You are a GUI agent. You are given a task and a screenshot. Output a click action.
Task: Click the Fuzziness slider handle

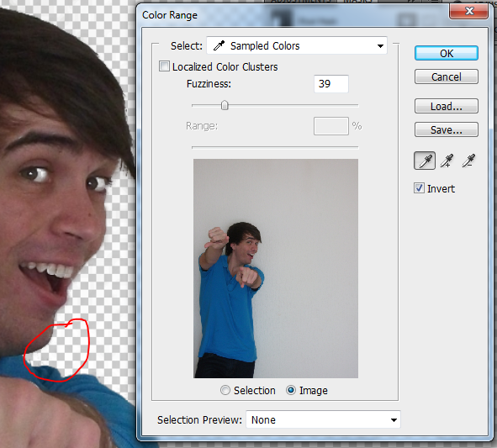pyautogui.click(x=225, y=105)
